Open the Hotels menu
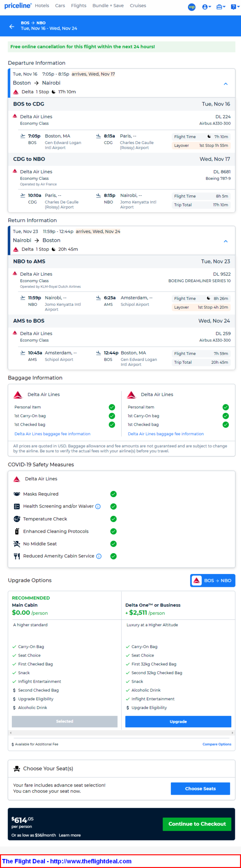The height and width of the screenshot is (868, 241). coord(42,6)
